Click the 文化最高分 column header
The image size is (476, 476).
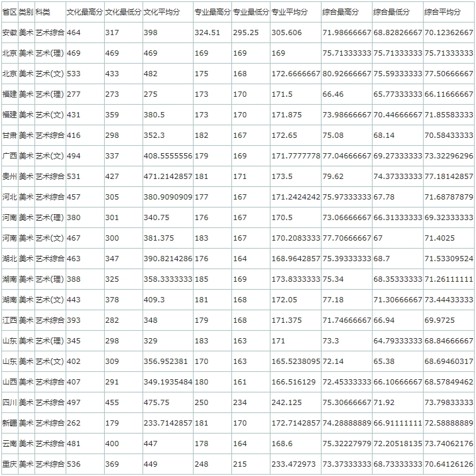click(x=84, y=13)
